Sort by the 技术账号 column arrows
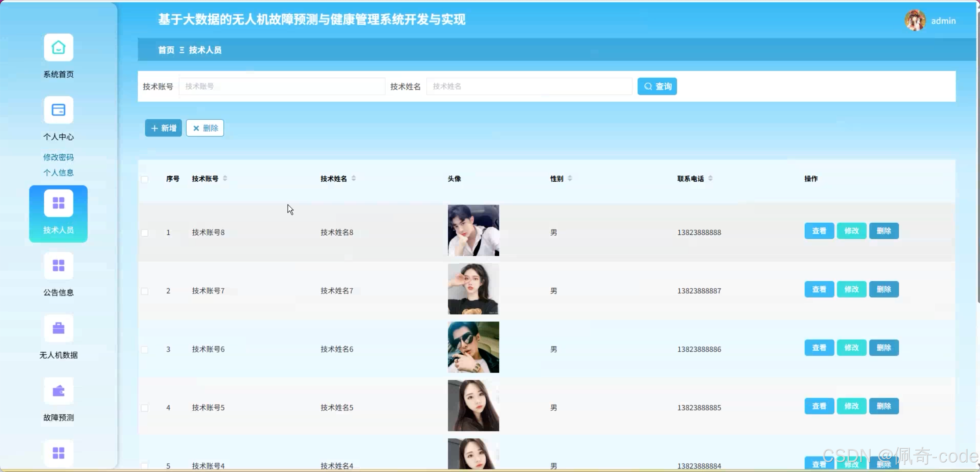Viewport: 980px width, 472px height. pos(225,178)
